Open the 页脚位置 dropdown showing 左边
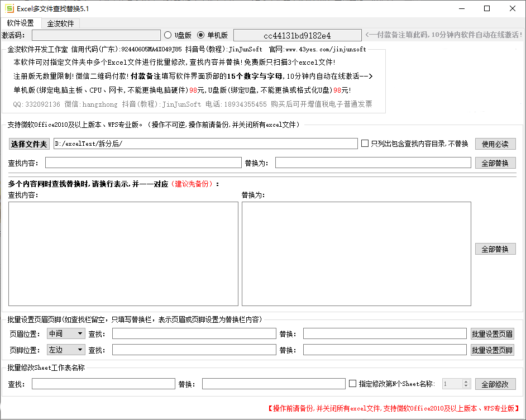This screenshot has width=526, height=420. (66, 350)
